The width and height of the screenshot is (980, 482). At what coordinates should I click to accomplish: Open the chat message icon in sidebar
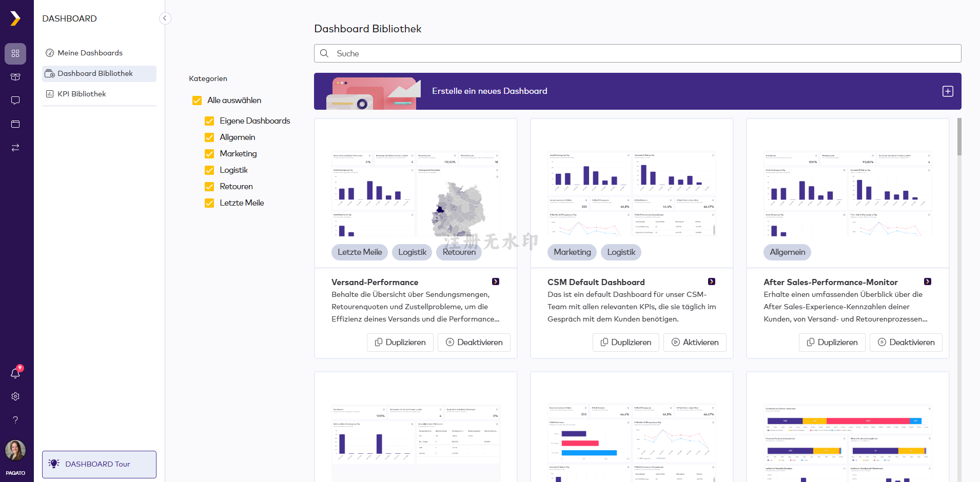pyautogui.click(x=15, y=101)
